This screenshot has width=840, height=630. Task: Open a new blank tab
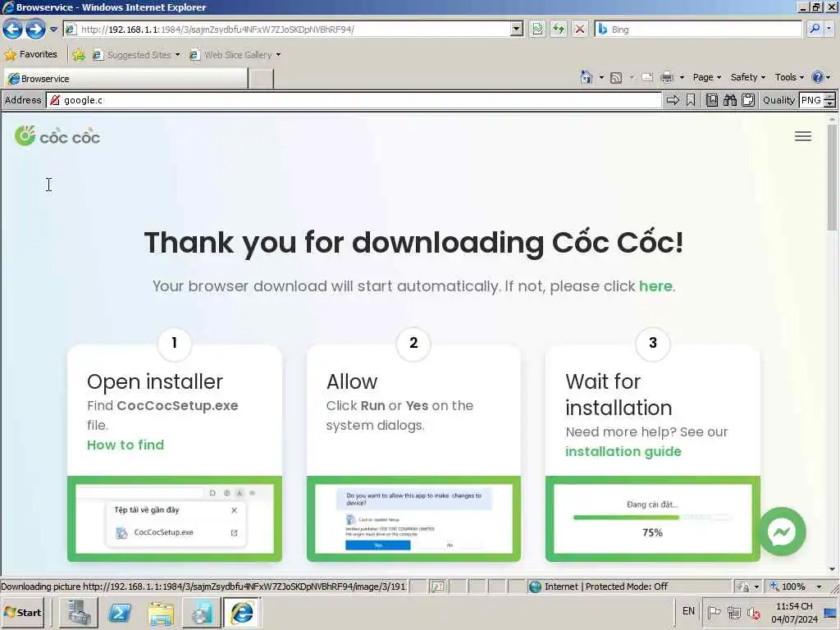[x=261, y=78]
